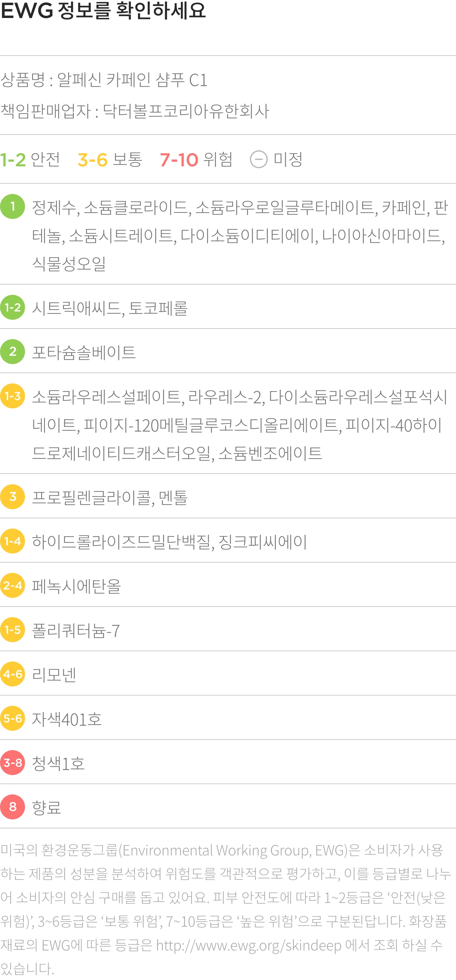Image resolution: width=456 pixels, height=980 pixels.
Task: Click the yellow 2-4 grade badge
Action: [x=13, y=585]
